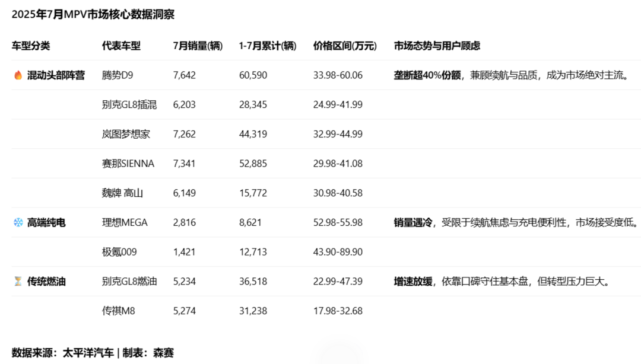Click cumulative sales value 12,713

pos(253,252)
